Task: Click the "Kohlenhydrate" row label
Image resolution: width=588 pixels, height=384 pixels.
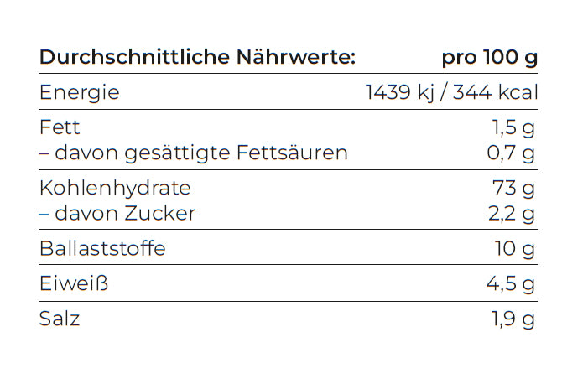Action: click(115, 188)
